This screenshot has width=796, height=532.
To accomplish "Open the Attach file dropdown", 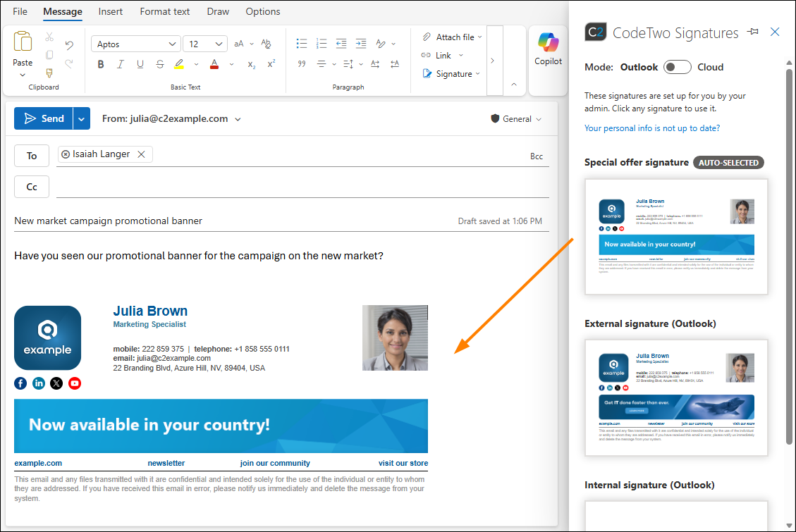I will click(479, 37).
